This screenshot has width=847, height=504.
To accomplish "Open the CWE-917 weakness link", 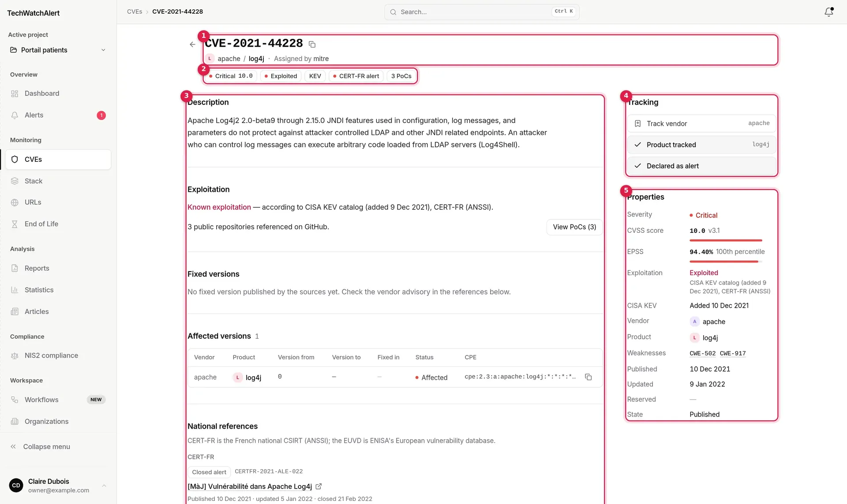I will (x=733, y=353).
